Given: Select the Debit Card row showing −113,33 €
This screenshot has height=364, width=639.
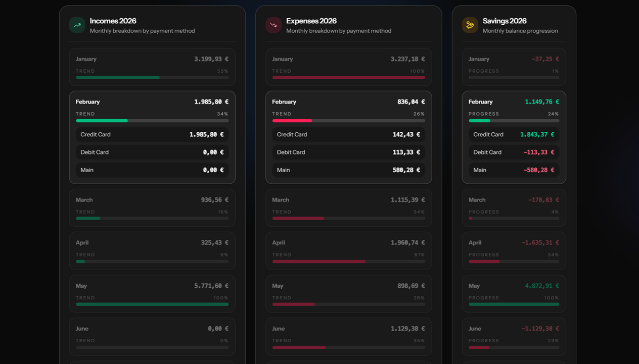Looking at the screenshot, I should pos(514,152).
